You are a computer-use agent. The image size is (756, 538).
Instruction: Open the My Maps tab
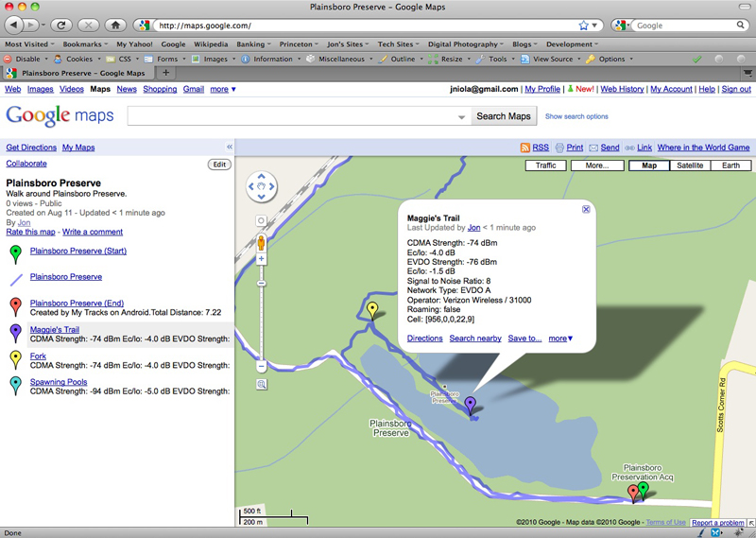[78, 148]
